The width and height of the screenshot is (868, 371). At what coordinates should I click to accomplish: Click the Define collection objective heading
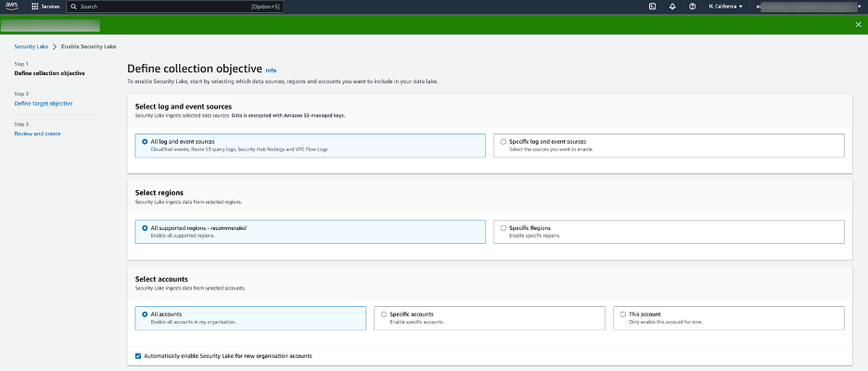click(195, 69)
